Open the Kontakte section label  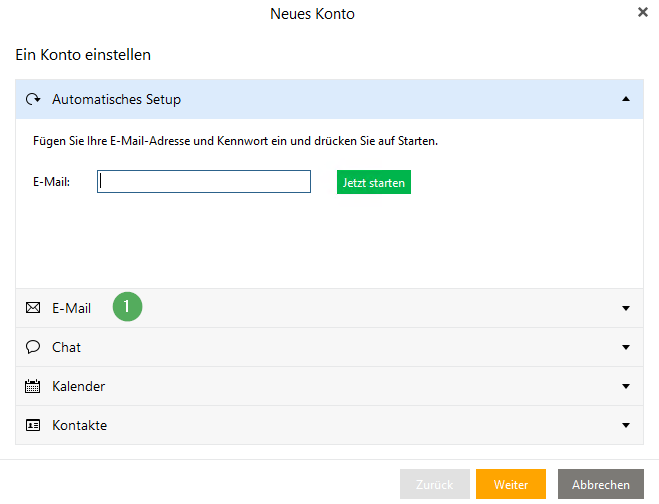[79, 425]
